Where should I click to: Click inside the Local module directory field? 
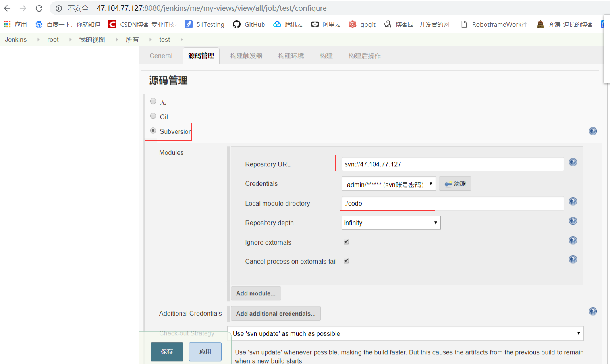tap(387, 203)
